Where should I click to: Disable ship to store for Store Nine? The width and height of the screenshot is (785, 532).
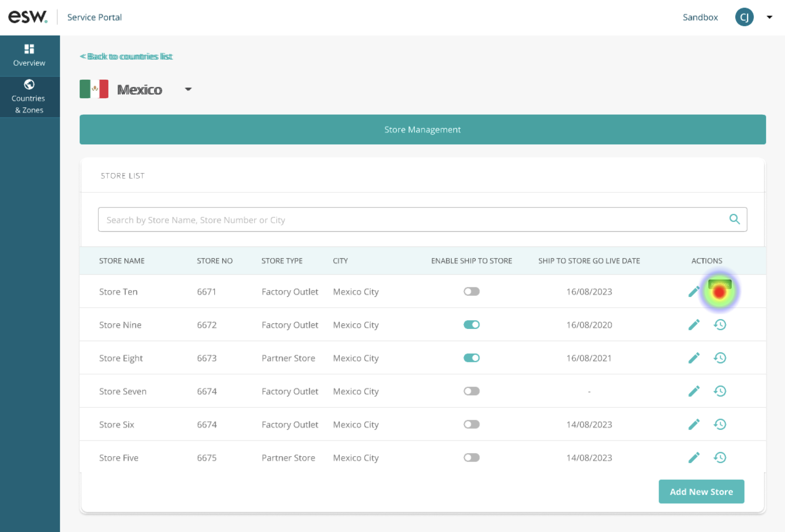coord(471,325)
